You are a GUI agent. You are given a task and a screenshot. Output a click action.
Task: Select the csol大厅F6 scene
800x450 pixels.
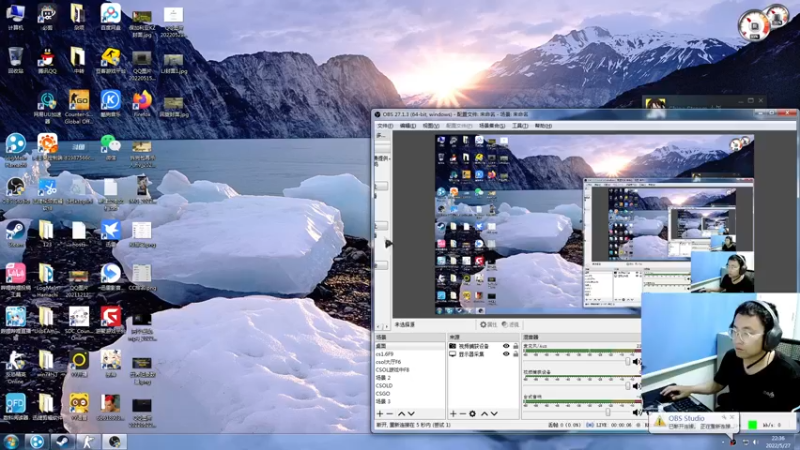[x=410, y=362]
